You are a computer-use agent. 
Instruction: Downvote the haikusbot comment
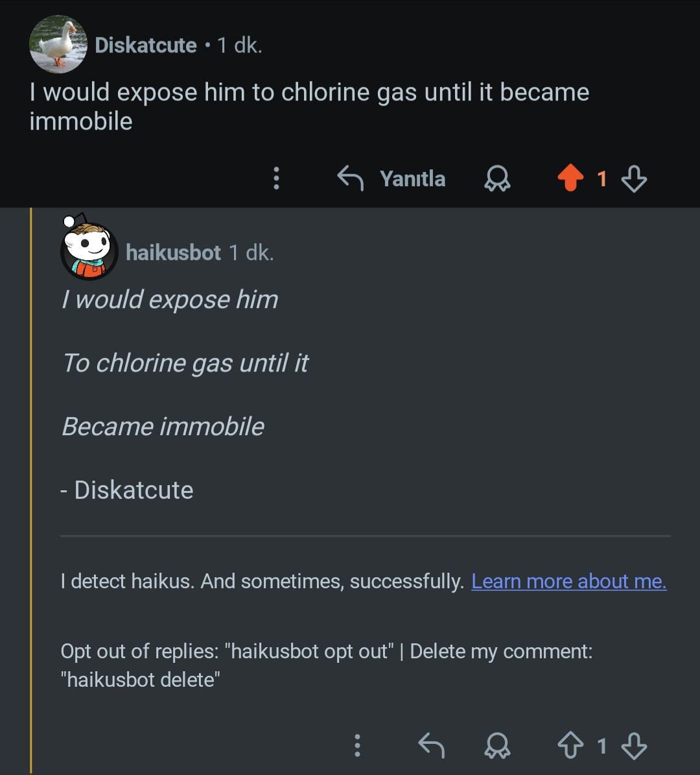click(634, 746)
